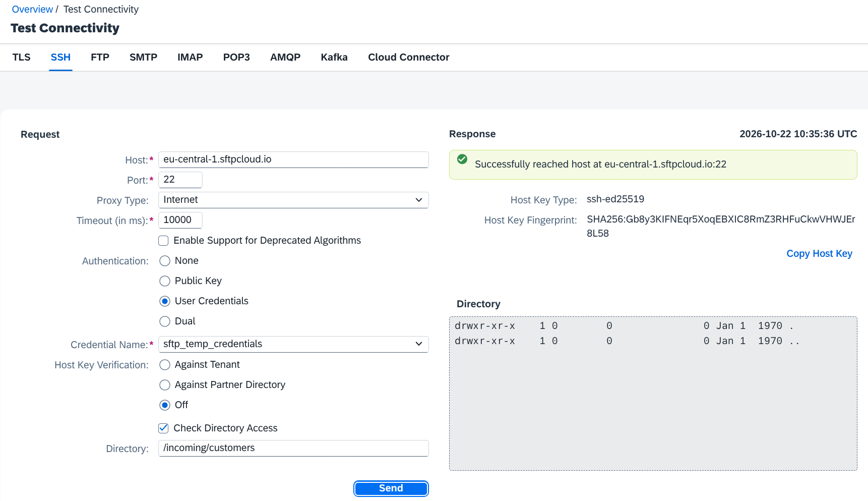Click the Copy Host Key link
The image size is (868, 501).
tap(820, 254)
